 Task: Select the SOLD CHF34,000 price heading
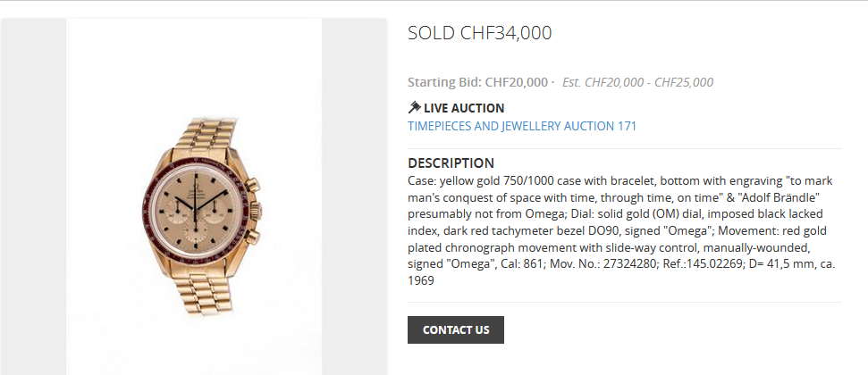[479, 34]
